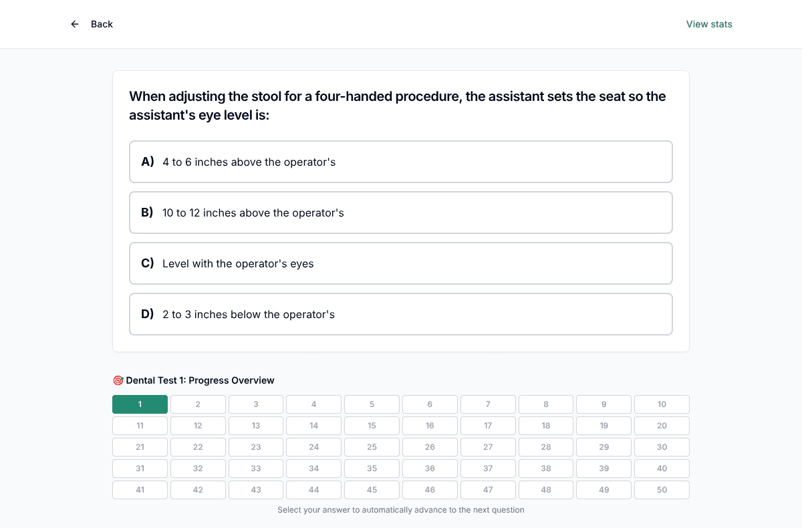Screen dimensions: 812x528
Task: Go to question 41 tile
Action: tap(140, 490)
